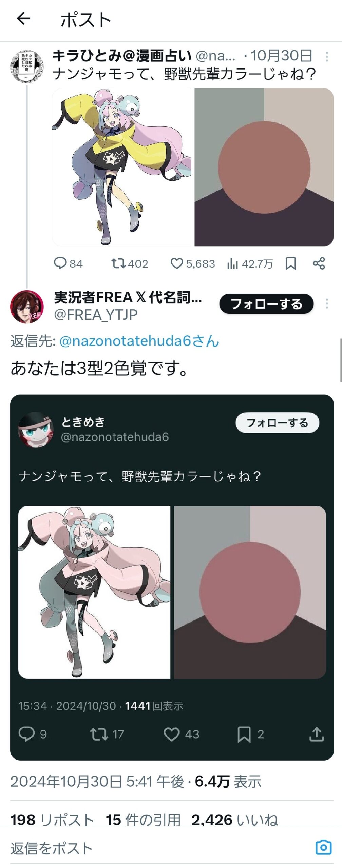Screen dimensions: 342x868
Task: Open three-dot menu beside FREA follow button
Action: 327,303
